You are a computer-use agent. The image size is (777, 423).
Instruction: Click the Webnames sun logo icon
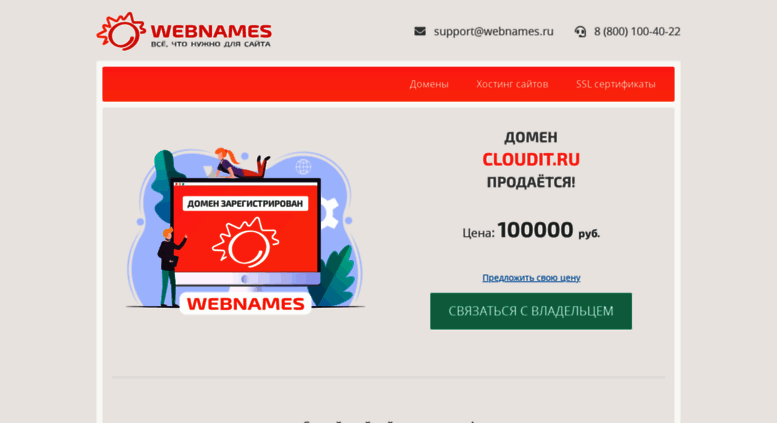tap(121, 31)
